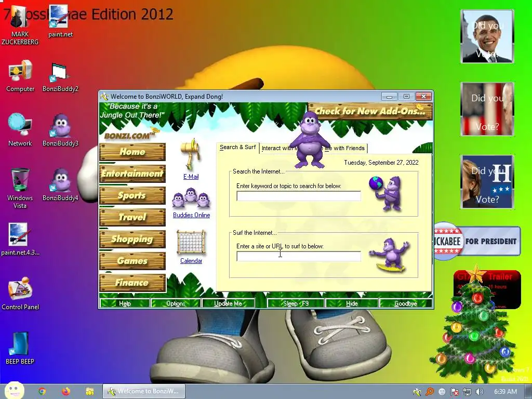This screenshot has width=532, height=399.
Task: Open the Windows Vista recycle bin icon
Action: coord(20,188)
